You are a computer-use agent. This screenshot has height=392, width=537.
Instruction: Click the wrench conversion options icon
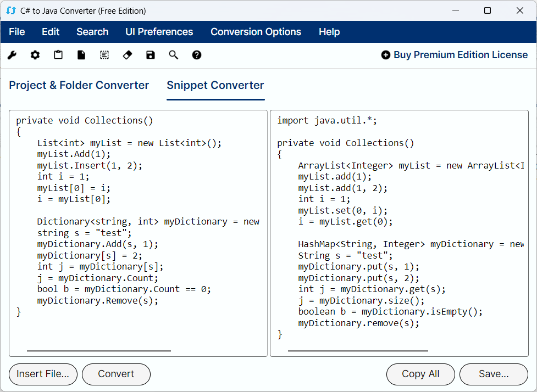tap(12, 55)
